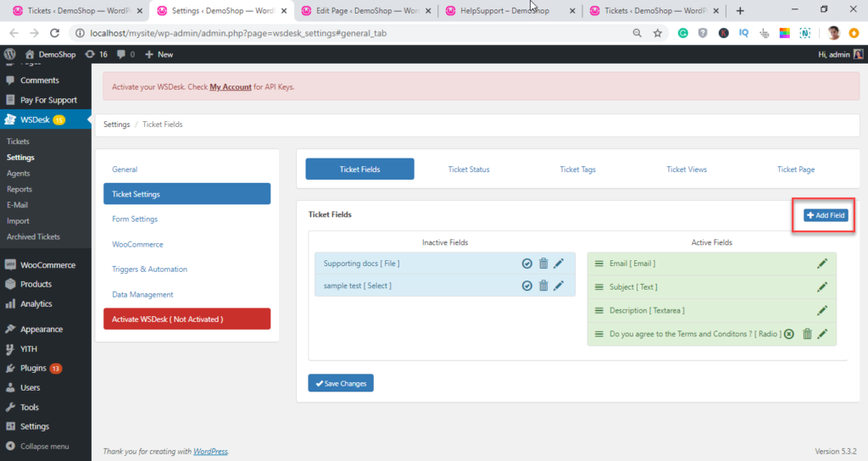This screenshot has height=461, width=868.
Task: Edit the Supporting docs field
Action: (559, 264)
